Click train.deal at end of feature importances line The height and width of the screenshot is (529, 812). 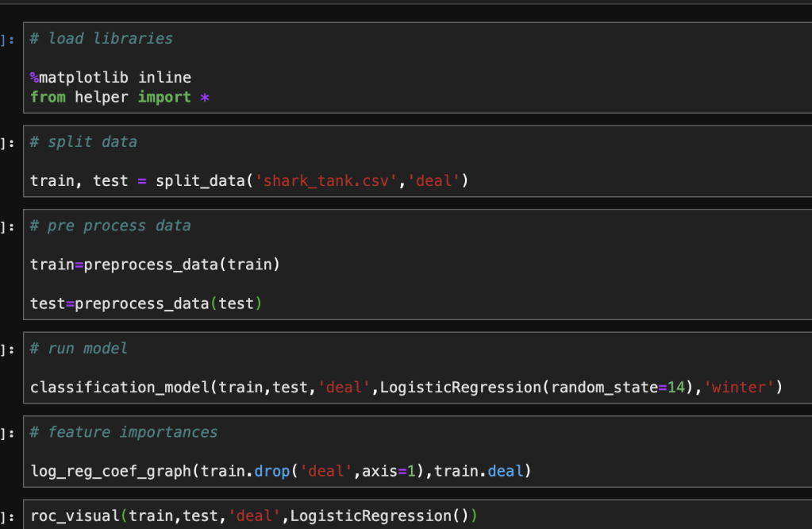tap(480, 471)
